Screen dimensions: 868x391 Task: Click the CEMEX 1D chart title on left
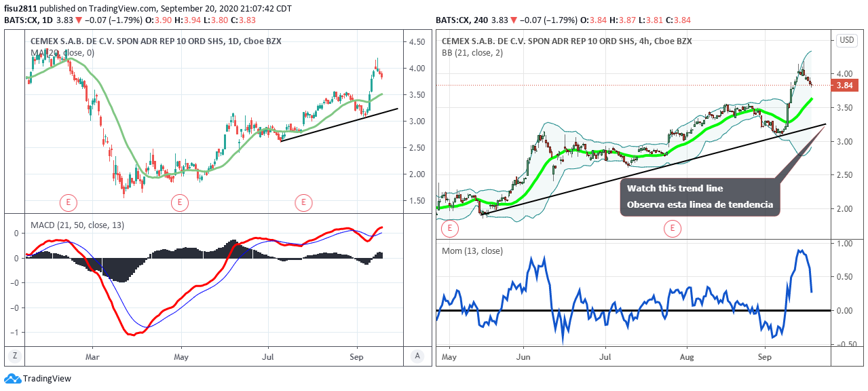pos(155,41)
